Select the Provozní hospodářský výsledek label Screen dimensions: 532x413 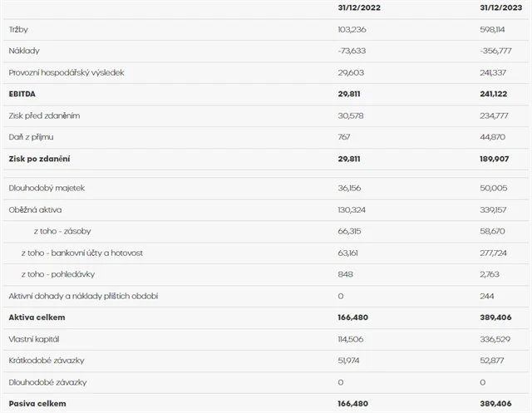click(66, 72)
